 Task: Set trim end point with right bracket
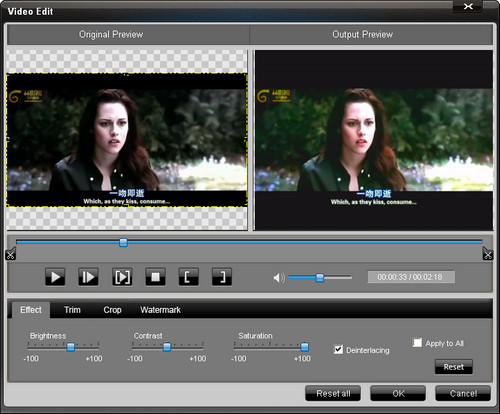(x=222, y=277)
